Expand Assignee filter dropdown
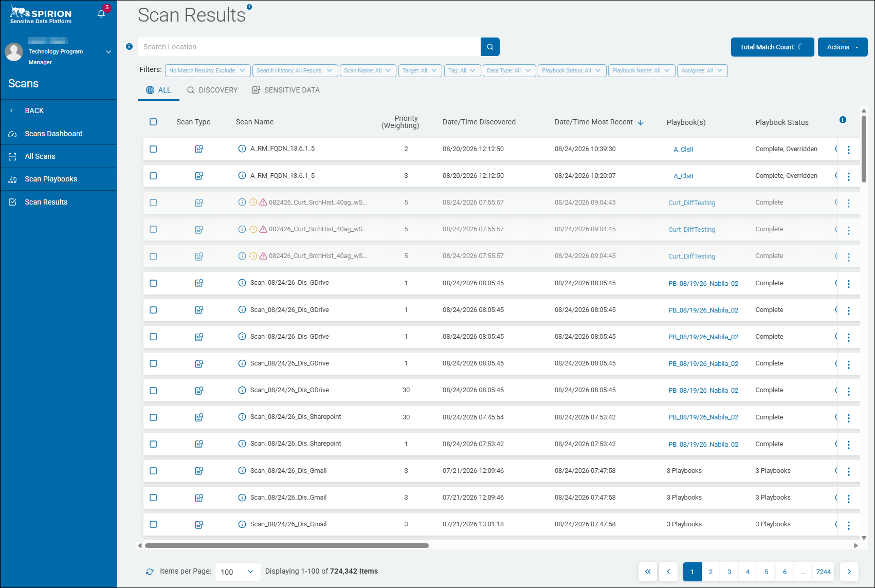 coord(702,70)
